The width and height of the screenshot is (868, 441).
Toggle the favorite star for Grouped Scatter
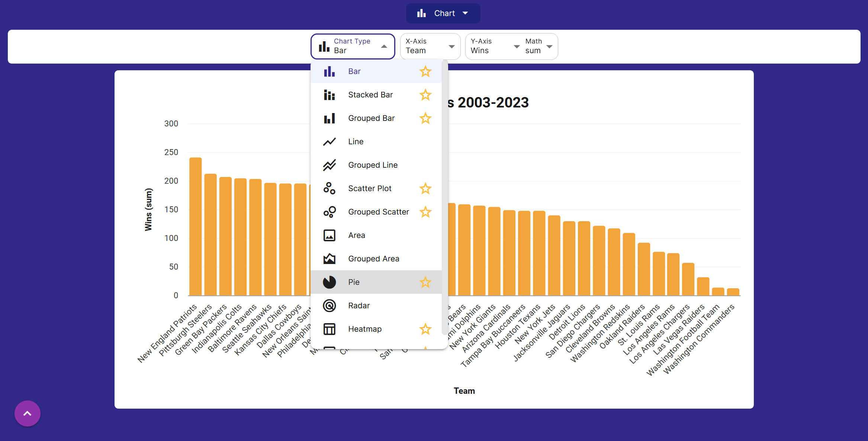[425, 212]
